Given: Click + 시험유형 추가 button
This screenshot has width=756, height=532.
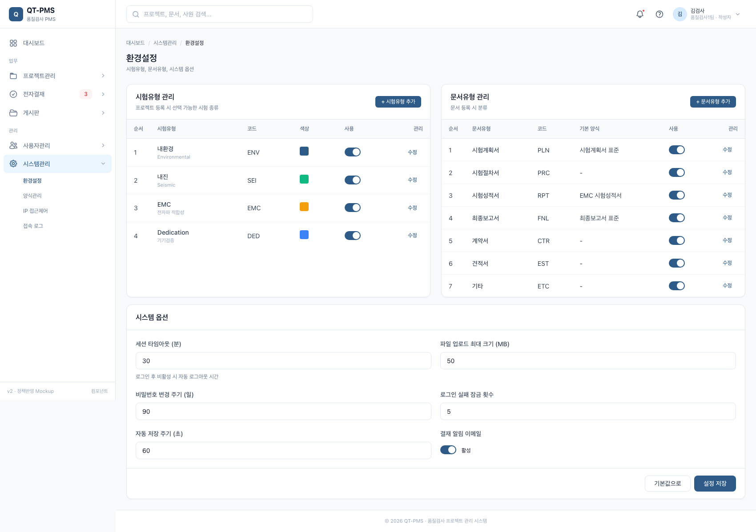Looking at the screenshot, I should tap(398, 102).
